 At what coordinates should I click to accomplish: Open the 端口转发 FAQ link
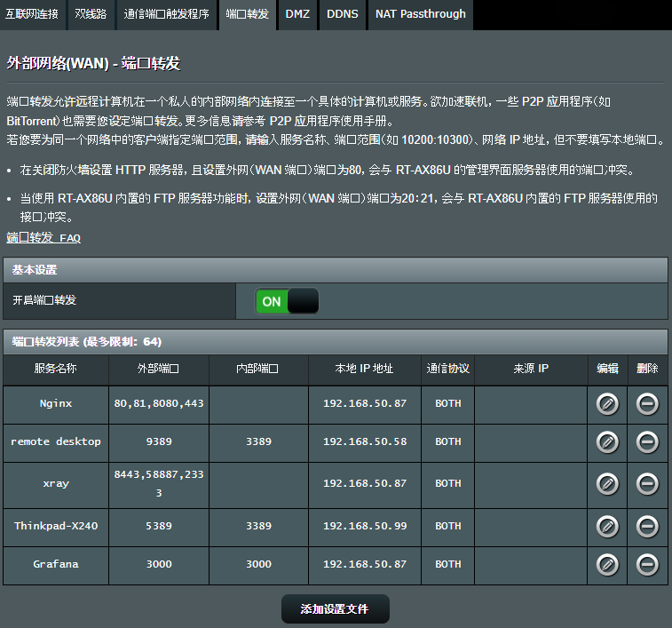(x=43, y=238)
